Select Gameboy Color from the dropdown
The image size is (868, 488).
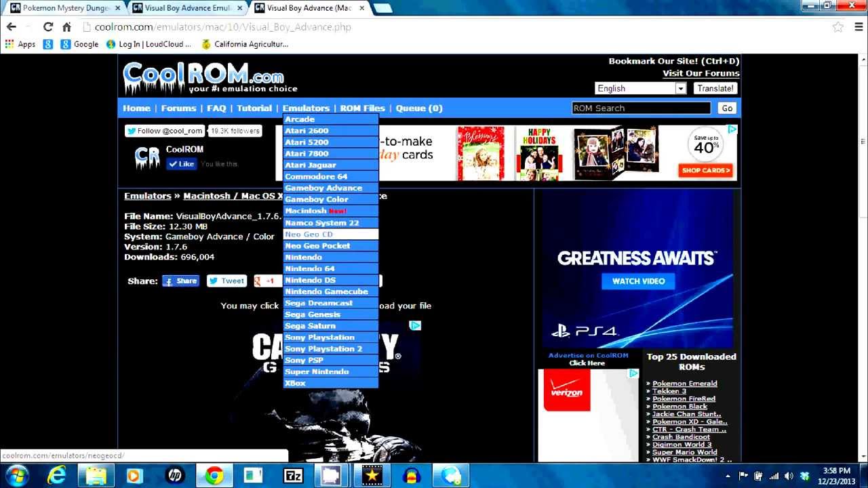[x=330, y=200]
